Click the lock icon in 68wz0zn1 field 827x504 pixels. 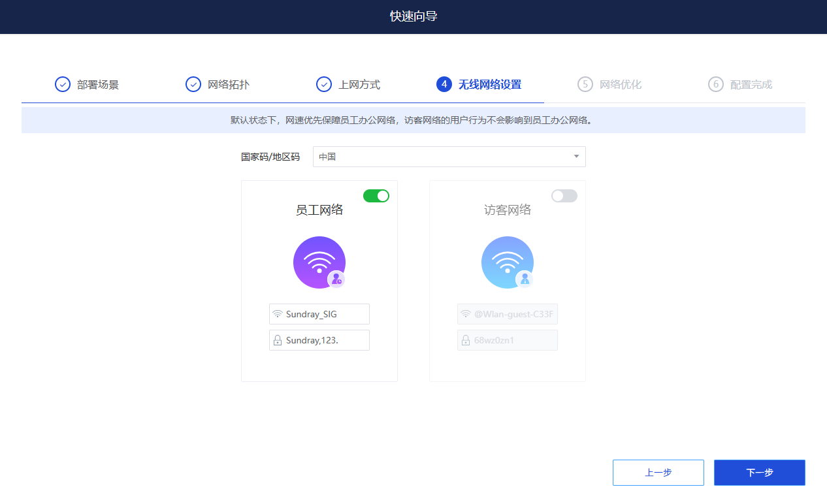click(466, 340)
